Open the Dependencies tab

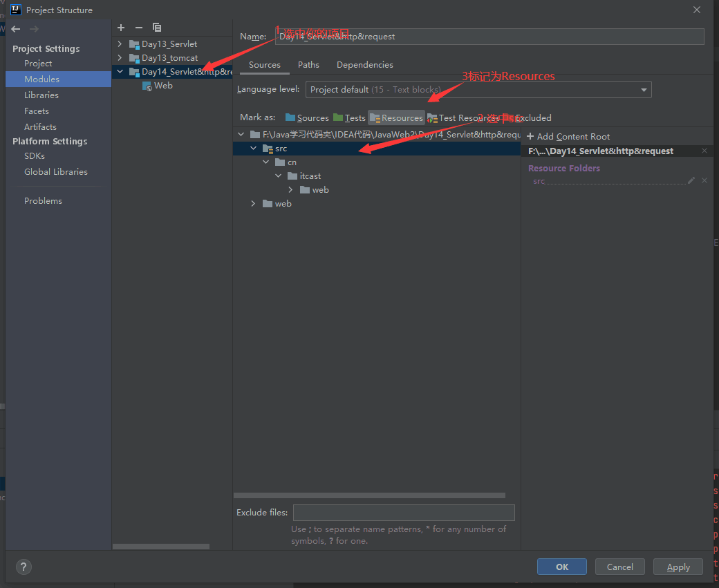(x=365, y=65)
